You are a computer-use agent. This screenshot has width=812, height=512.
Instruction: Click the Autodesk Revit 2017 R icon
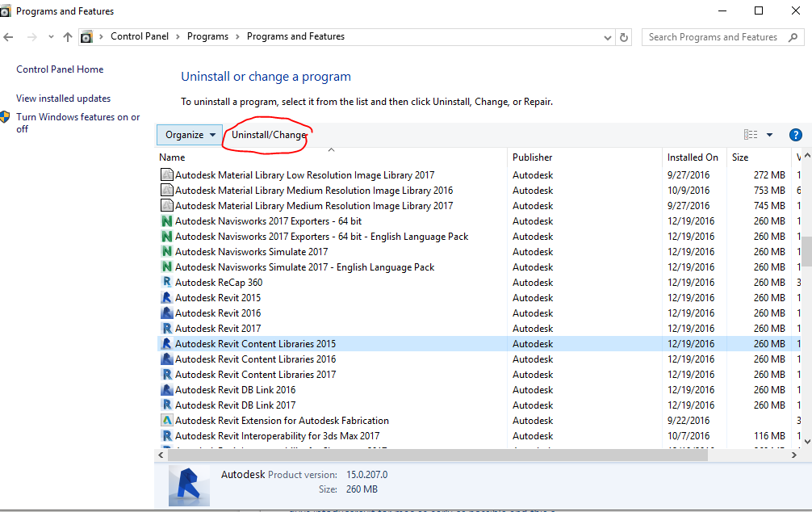pos(166,328)
